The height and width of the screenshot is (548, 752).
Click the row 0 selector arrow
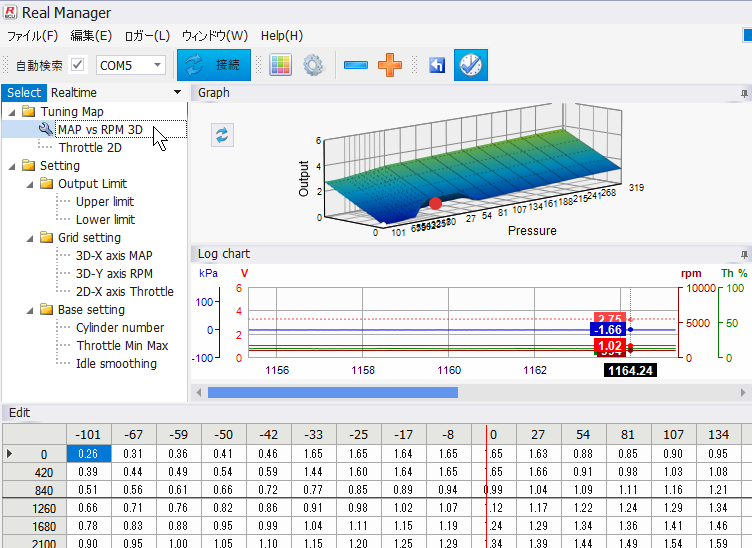point(10,454)
